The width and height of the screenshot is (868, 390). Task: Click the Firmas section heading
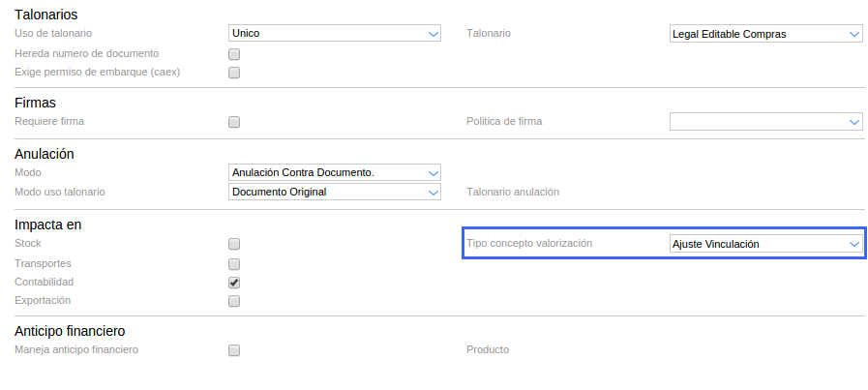coord(36,103)
